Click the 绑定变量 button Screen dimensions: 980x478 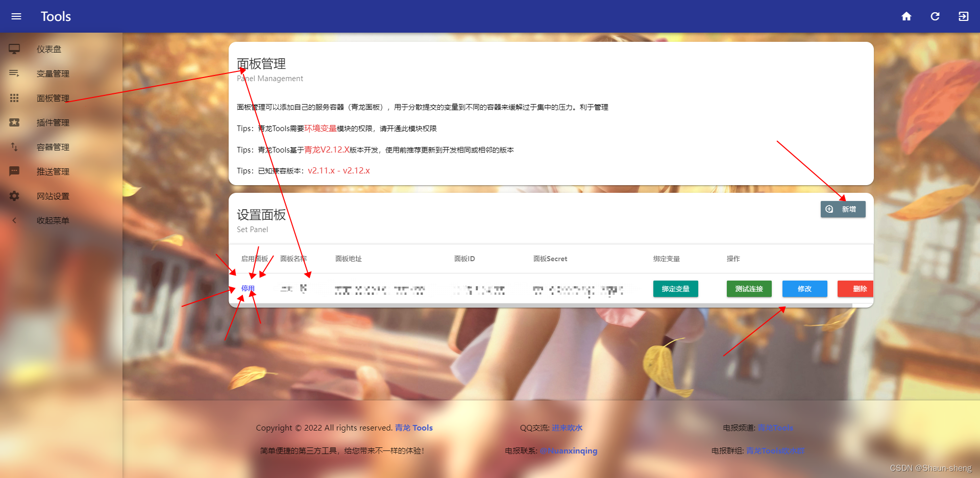pos(675,289)
